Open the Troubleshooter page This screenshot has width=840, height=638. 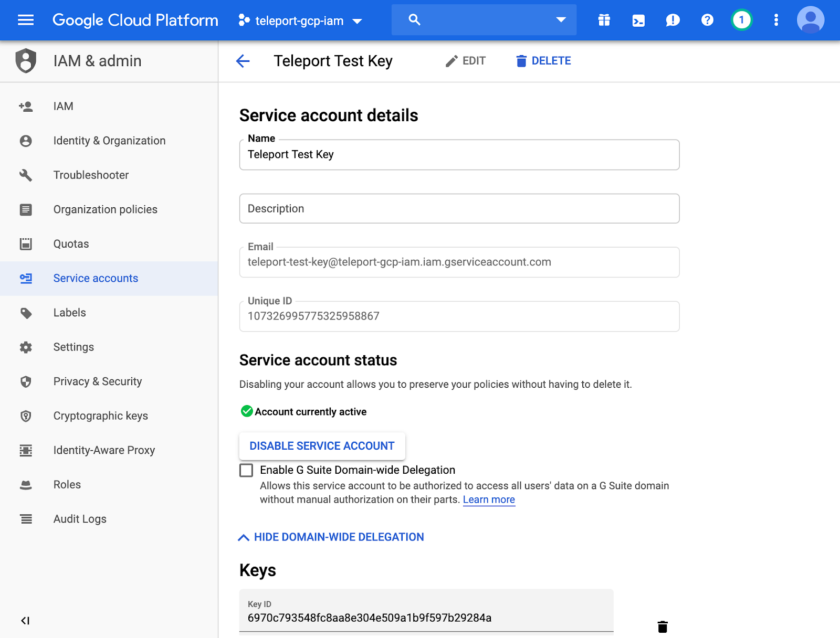click(109, 175)
